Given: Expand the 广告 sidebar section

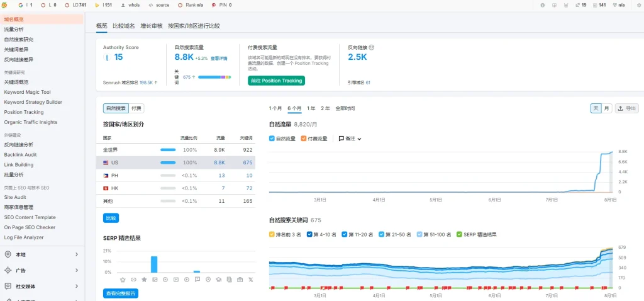Looking at the screenshot, I should (76, 270).
